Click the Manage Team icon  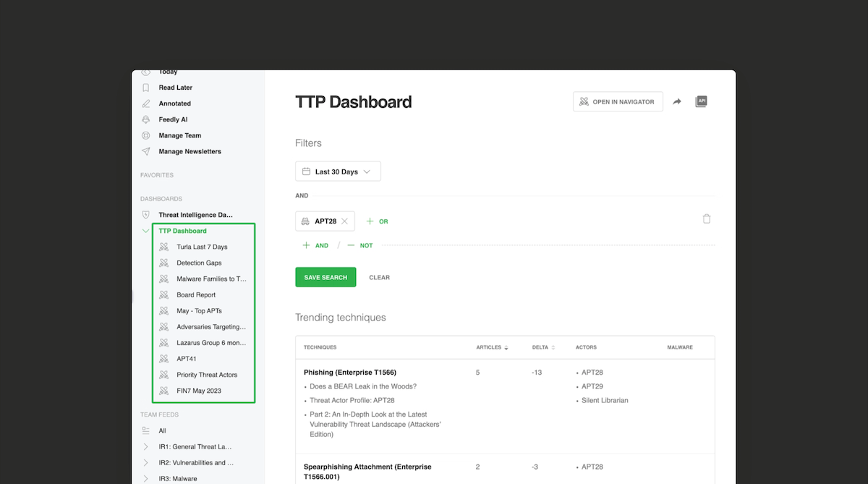(x=146, y=135)
